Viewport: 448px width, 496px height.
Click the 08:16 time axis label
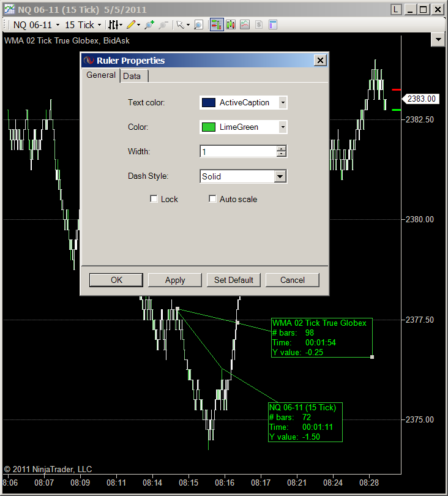[x=225, y=483]
